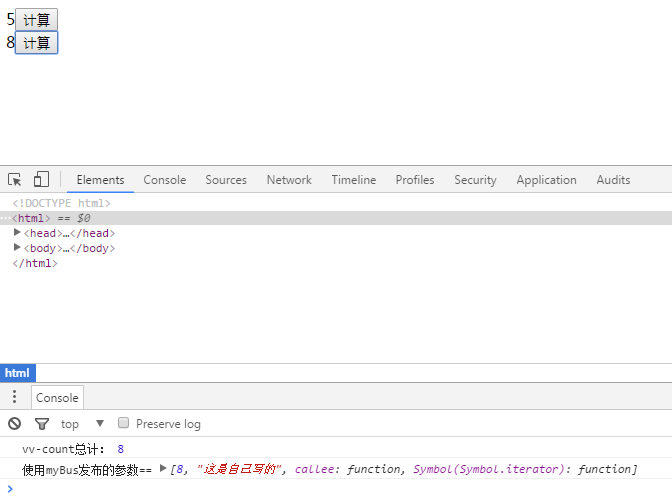Viewport: 672px width, 496px height.
Task: Expand the logged arguments array
Action: click(x=163, y=468)
